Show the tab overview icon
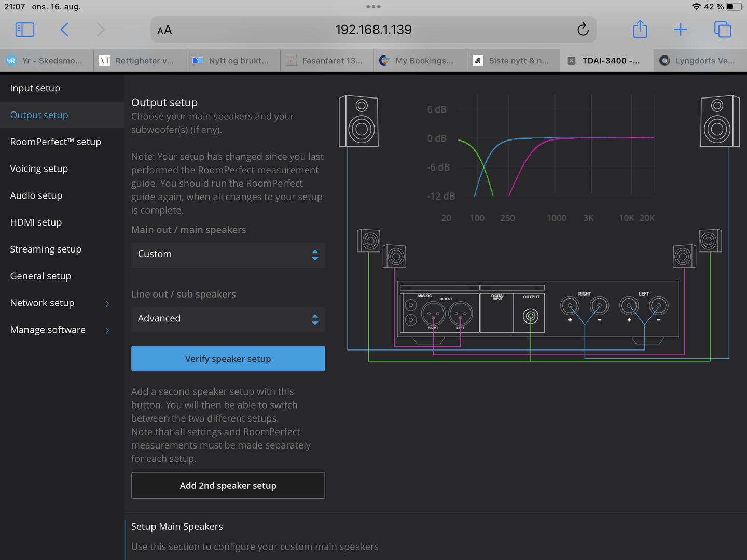Viewport: 747px width, 560px height. pyautogui.click(x=723, y=30)
